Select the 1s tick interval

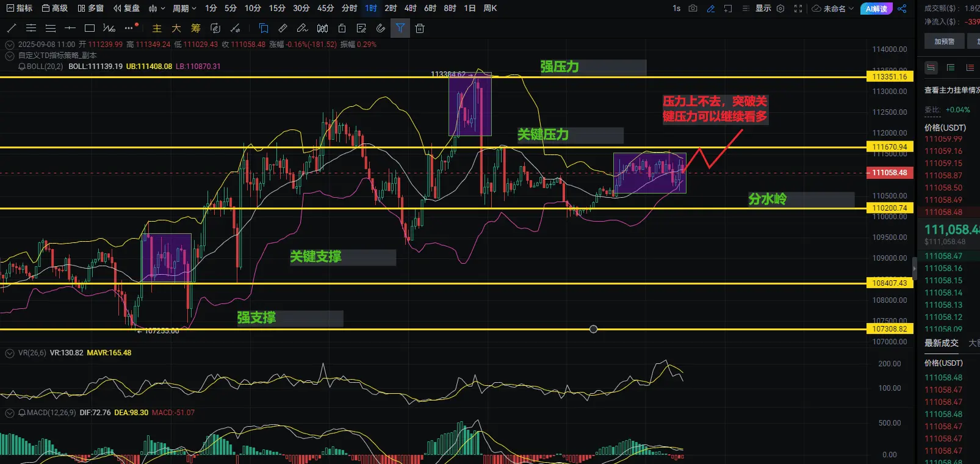click(x=676, y=9)
